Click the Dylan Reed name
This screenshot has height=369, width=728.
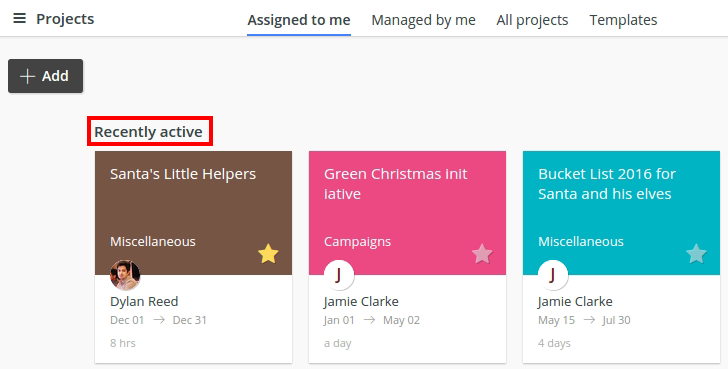point(144,301)
